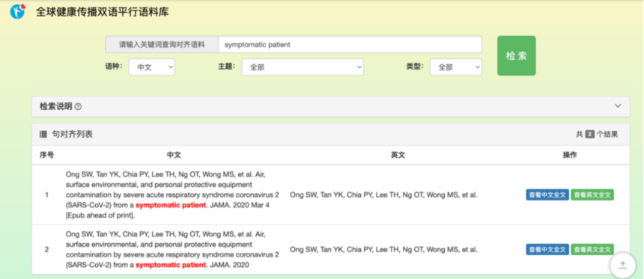The width and height of the screenshot is (644, 279).
Task: Click the 全球健康传播双语平行语料库 site title
Action: coord(103,12)
